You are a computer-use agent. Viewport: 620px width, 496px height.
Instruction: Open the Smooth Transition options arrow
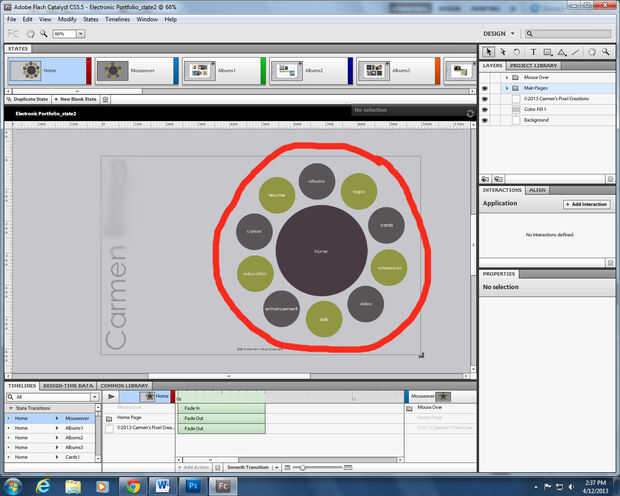[276, 468]
